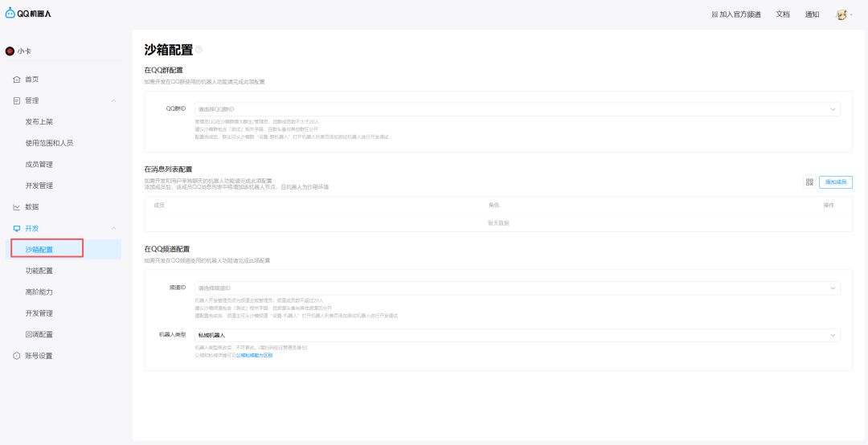Screen dimensions: 868x445
Task: Select 沙箱配置 in the sidebar
Action: (39, 250)
